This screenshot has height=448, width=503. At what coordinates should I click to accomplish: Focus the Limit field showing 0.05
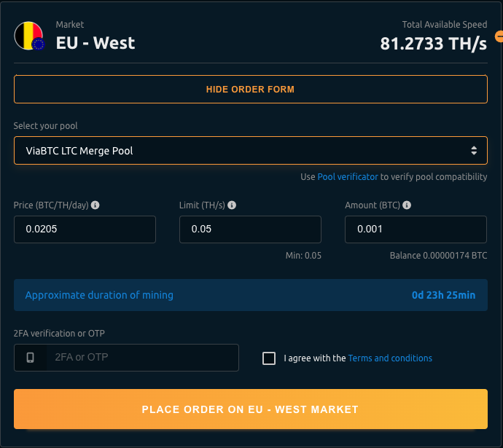(250, 229)
